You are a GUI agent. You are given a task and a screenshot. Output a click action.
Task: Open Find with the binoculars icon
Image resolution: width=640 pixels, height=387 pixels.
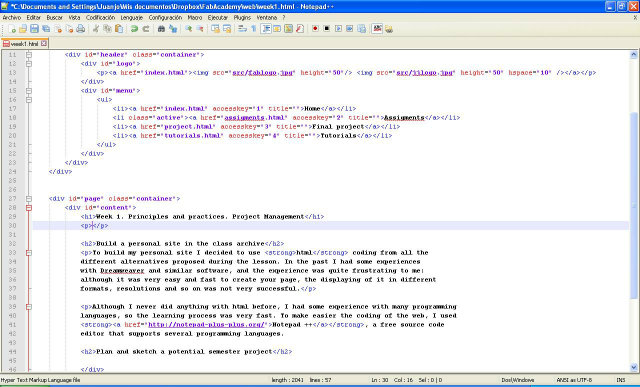161,29
